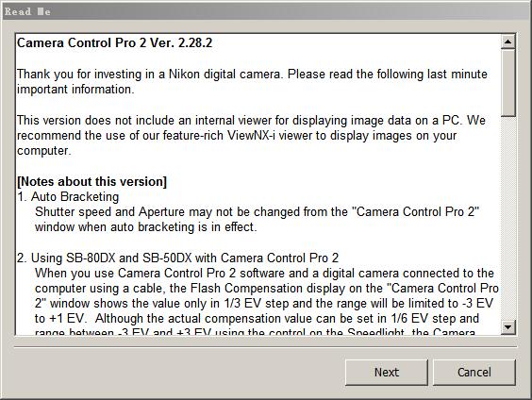Click the scrollbar up arrow
The height and width of the screenshot is (400, 532).
pos(507,42)
